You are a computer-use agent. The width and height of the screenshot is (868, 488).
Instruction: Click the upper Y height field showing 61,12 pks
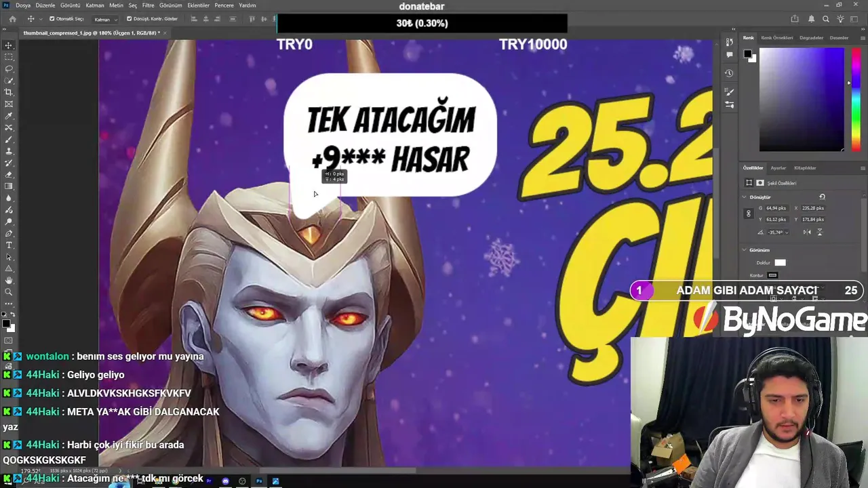click(776, 220)
